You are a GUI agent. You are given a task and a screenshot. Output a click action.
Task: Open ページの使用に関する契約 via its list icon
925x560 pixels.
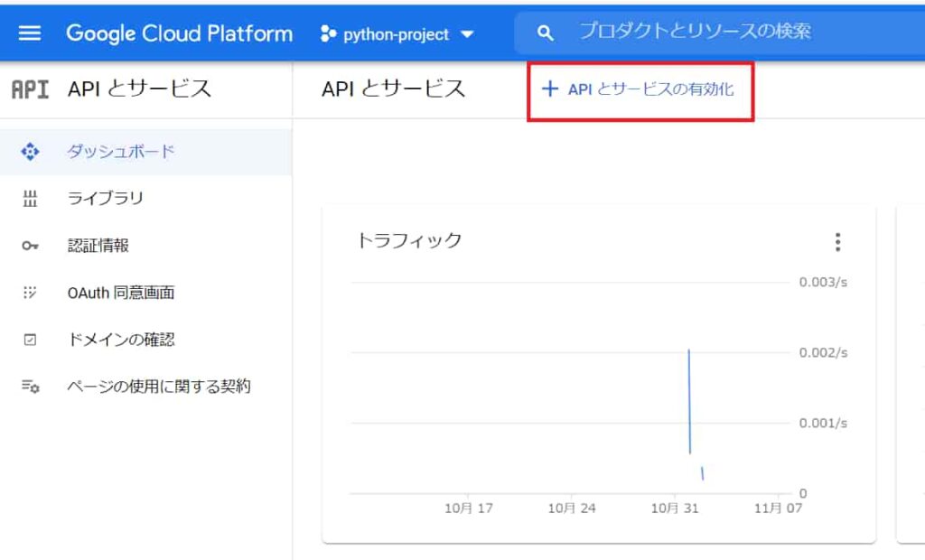point(28,386)
